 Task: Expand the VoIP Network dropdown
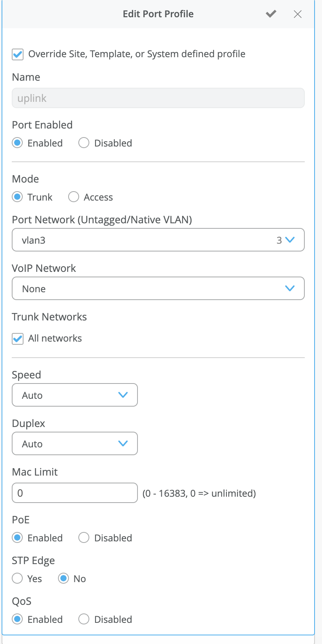pos(158,288)
